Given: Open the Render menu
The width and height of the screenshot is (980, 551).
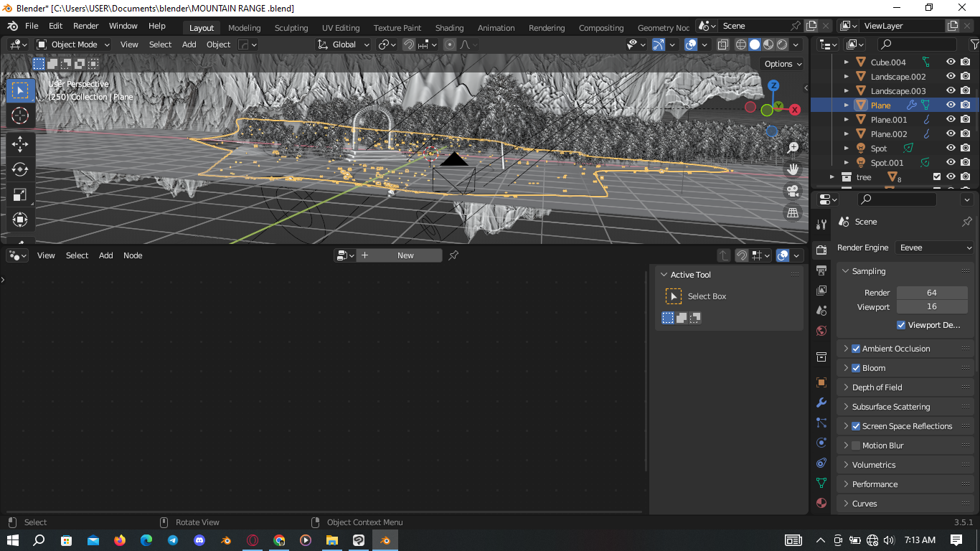Looking at the screenshot, I should [85, 26].
